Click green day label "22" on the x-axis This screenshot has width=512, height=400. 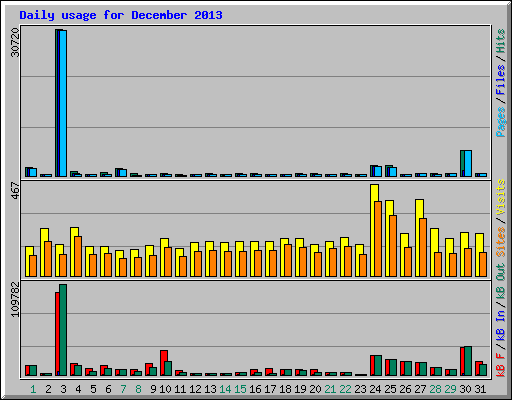[345, 389]
